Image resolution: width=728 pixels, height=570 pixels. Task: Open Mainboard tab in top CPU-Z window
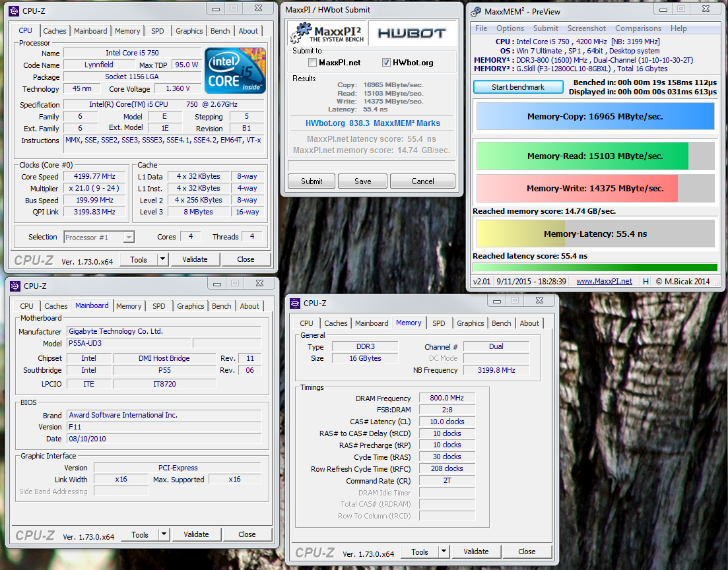(x=90, y=31)
